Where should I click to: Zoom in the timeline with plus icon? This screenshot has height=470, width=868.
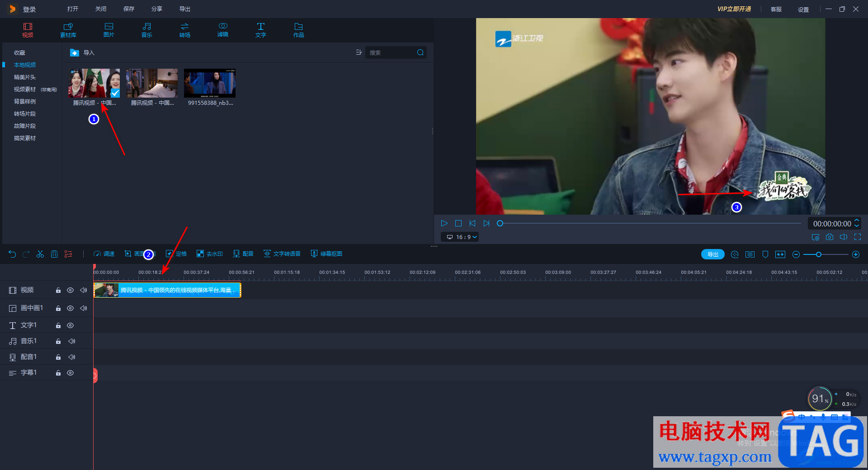(x=856, y=254)
